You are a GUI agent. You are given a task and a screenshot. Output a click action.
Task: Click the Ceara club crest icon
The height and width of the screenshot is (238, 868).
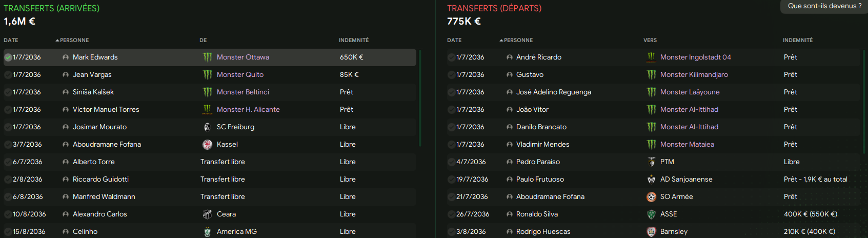pos(207,214)
